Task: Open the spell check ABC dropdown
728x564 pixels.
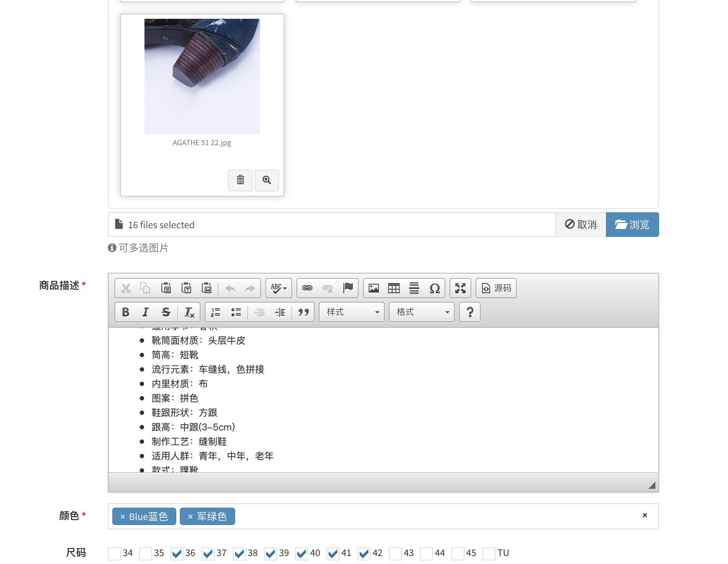Action: (278, 288)
